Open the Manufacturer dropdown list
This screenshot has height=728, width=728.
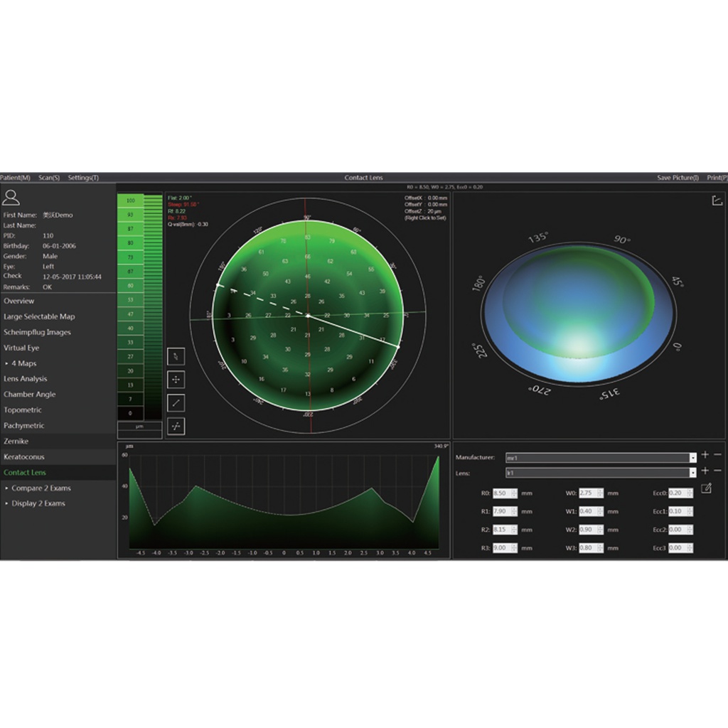pos(692,458)
